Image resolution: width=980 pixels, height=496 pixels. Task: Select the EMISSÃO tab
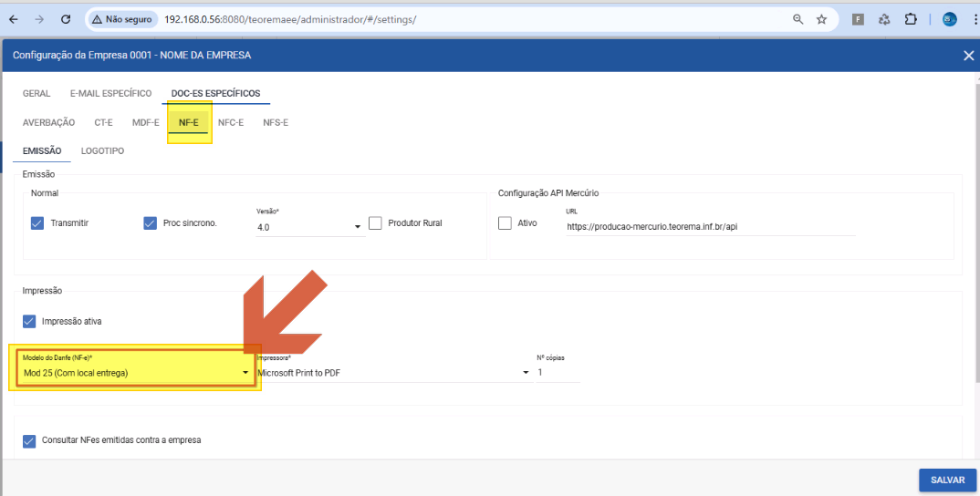point(42,151)
